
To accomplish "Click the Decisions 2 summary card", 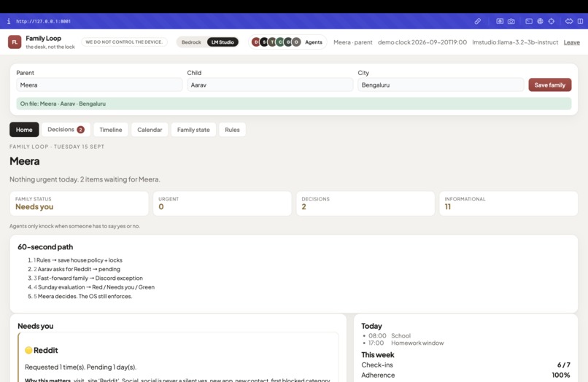I will click(365, 203).
